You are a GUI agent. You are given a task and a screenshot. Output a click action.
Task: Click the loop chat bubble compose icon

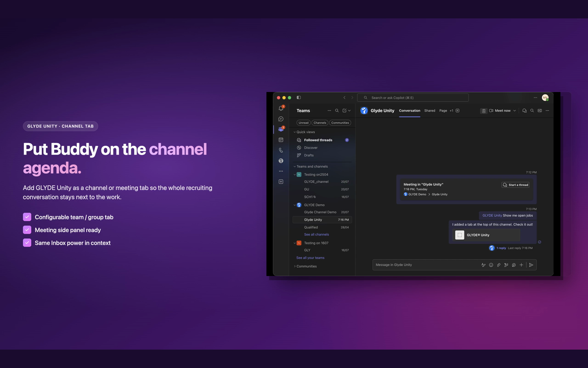pos(514,265)
